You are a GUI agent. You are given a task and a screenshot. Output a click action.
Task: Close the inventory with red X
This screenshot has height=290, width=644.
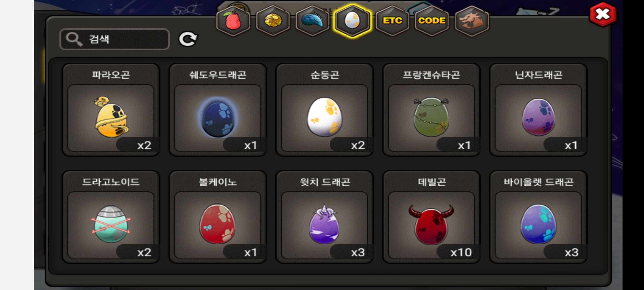pos(603,15)
